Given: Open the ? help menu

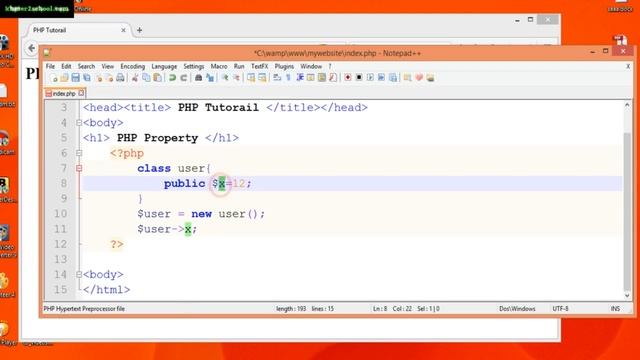Looking at the screenshot, I should (330, 66).
